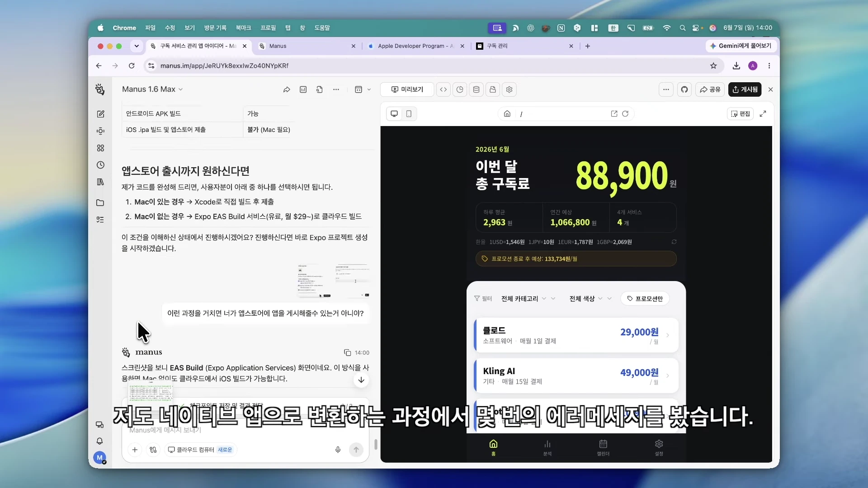Viewport: 868px width, 488px height.
Task: Toggle the 프로모션만 filter
Action: [645, 299]
